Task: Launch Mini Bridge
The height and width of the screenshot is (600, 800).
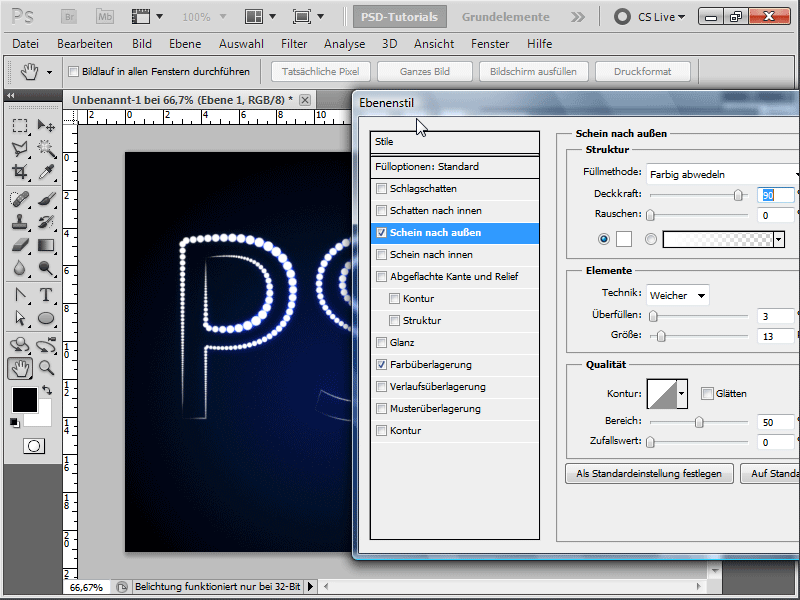Action: point(105,16)
